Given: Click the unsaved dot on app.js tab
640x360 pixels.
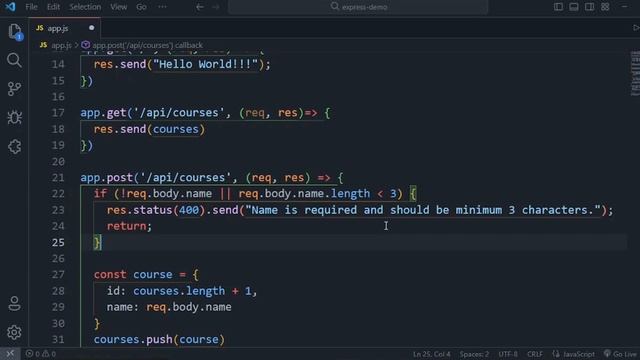Looking at the screenshot, I should tap(91, 28).
